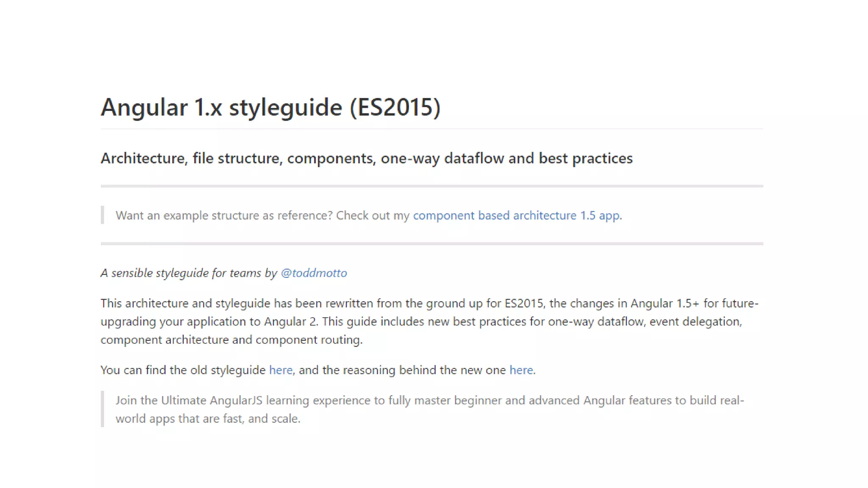
Task: Click 'best practices' in the subheading
Action: (585, 158)
